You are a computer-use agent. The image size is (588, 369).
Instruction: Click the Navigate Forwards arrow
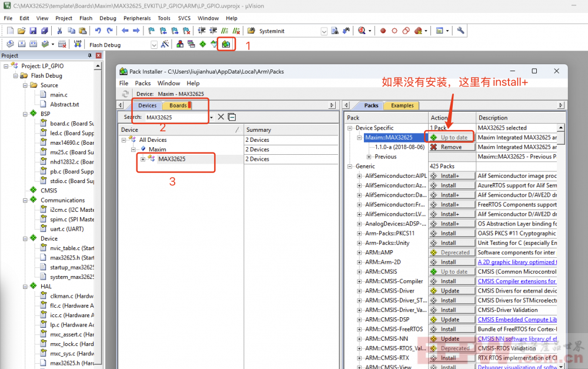coord(136,31)
